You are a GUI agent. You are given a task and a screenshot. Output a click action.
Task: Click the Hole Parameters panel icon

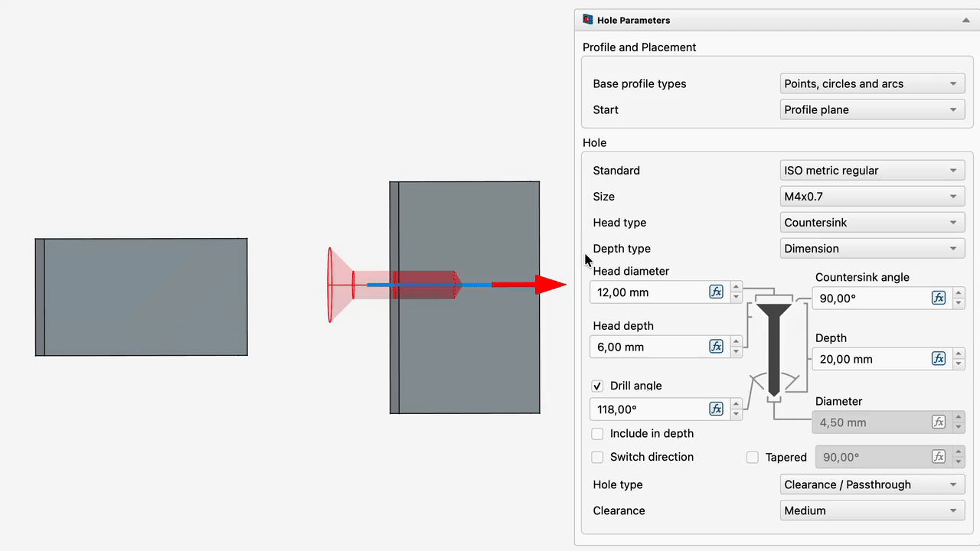tap(588, 20)
